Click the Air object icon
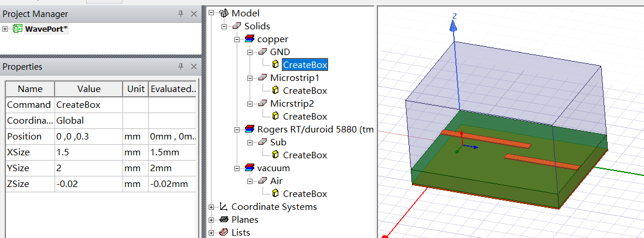This screenshot has height=238, width=644. pos(263,181)
